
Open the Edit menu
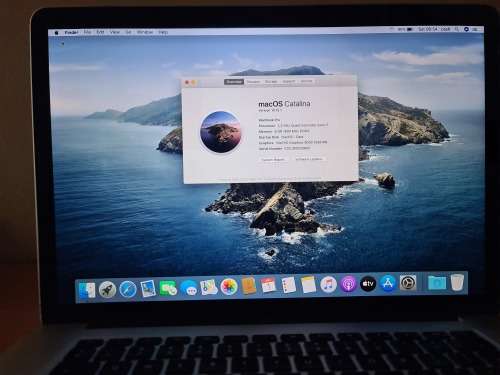100,32
